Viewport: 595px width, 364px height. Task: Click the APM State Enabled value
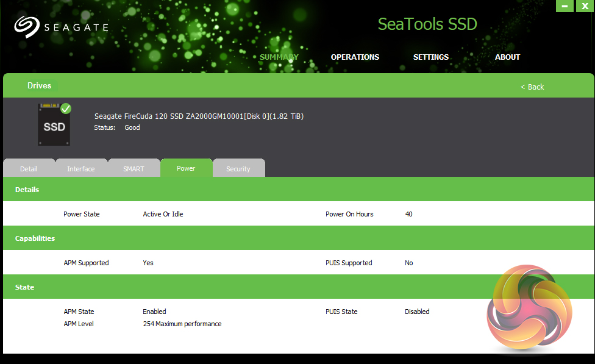[x=154, y=312]
